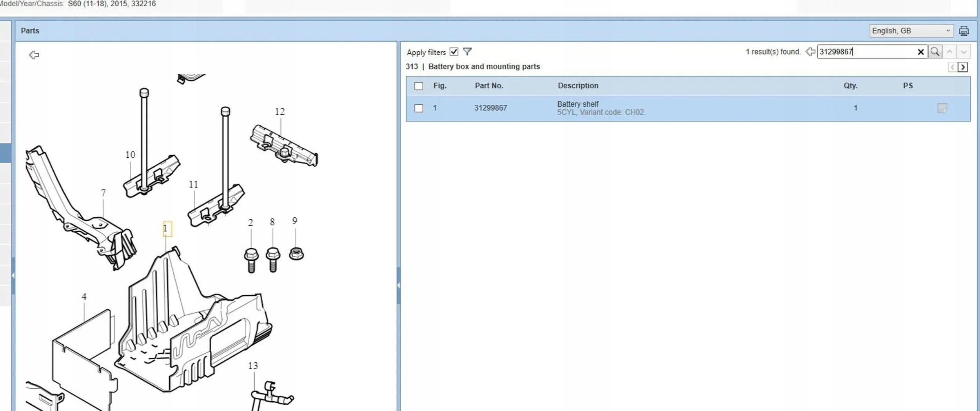Viewport: 980px width, 411px height.
Task: Print the parts list
Action: 964,31
